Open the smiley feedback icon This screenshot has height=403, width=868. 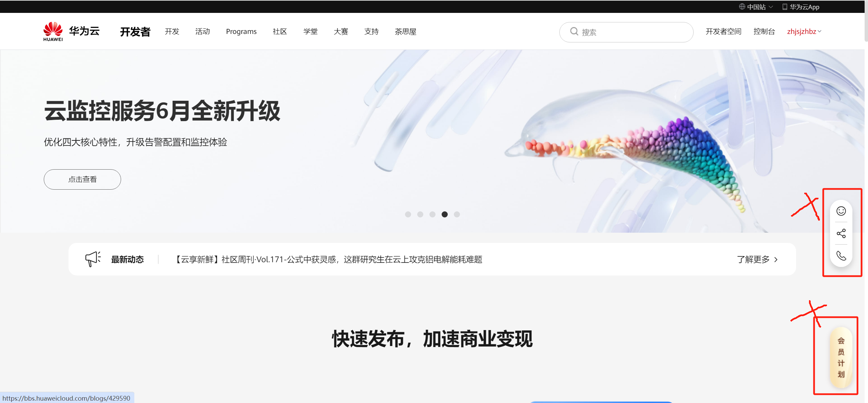click(841, 211)
